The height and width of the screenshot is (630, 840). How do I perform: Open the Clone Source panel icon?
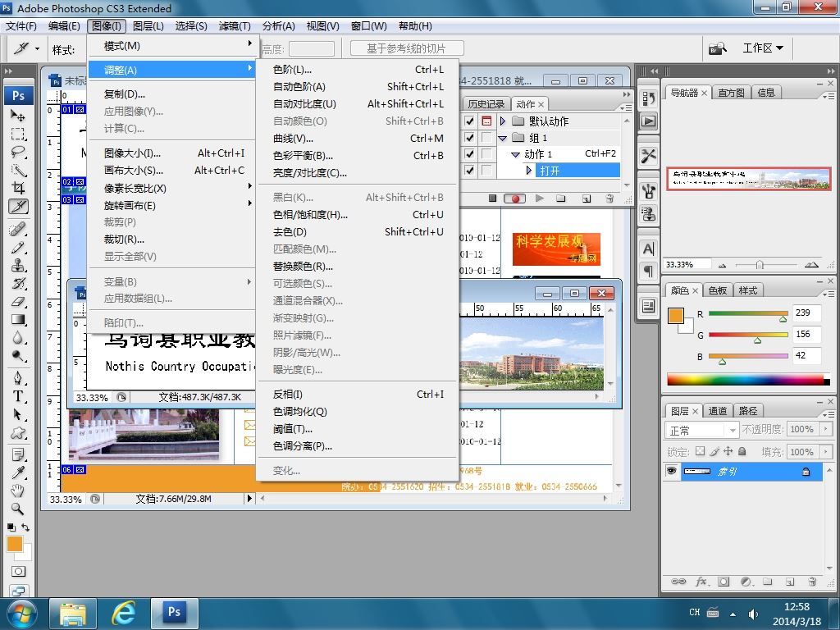pos(648,213)
